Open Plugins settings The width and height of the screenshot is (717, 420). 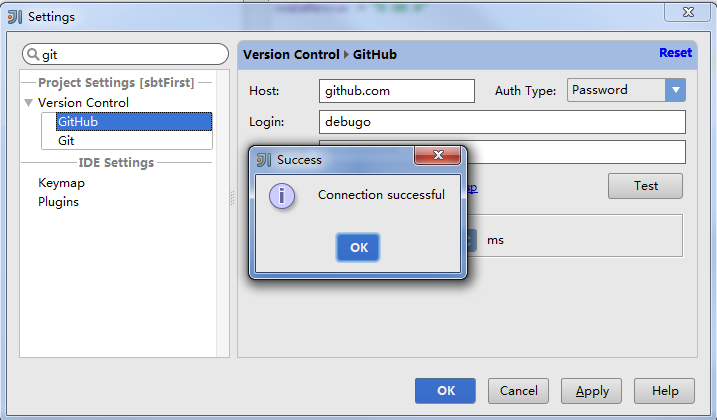coord(58,202)
